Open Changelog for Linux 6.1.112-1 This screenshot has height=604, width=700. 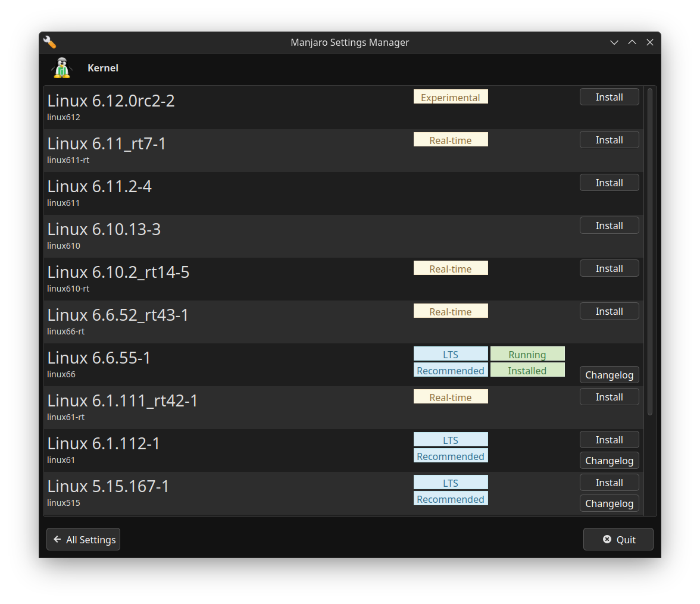pyautogui.click(x=609, y=461)
